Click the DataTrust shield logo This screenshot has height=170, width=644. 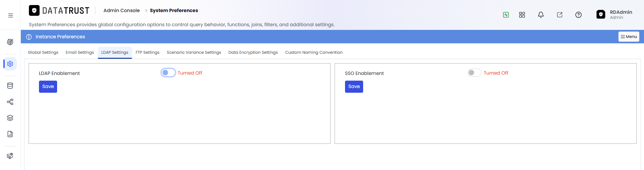34,10
